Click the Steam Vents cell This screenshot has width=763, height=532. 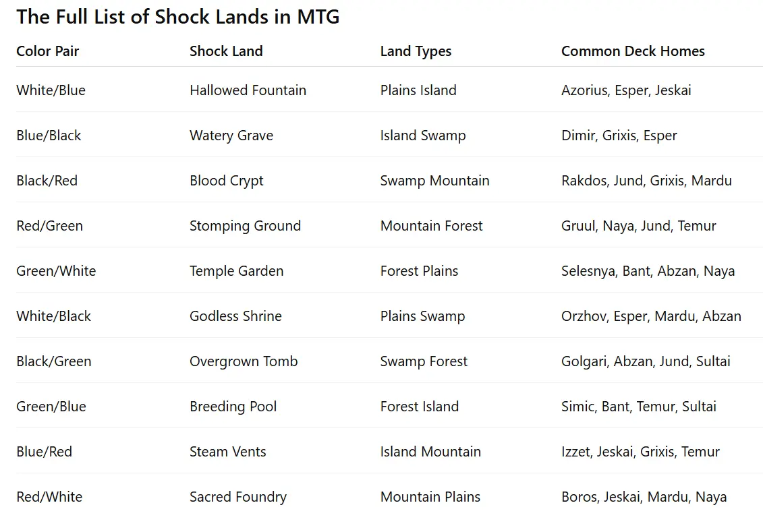tap(227, 452)
